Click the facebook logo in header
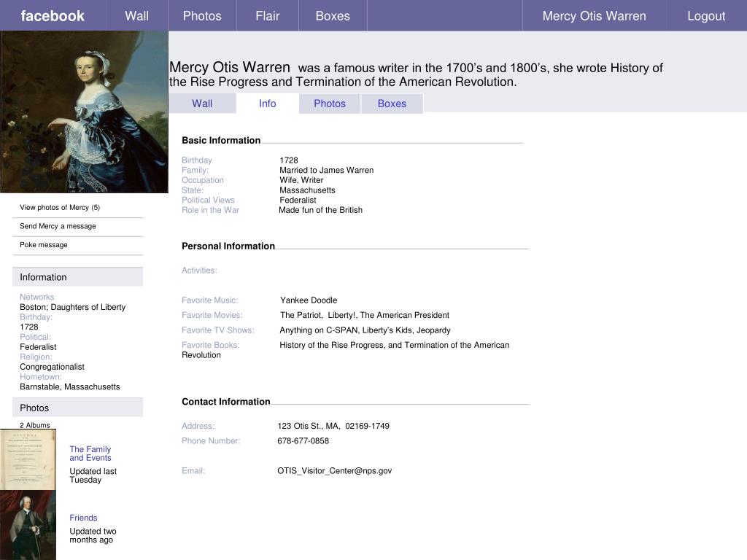Image resolution: width=747 pixels, height=560 pixels. pos(53,16)
